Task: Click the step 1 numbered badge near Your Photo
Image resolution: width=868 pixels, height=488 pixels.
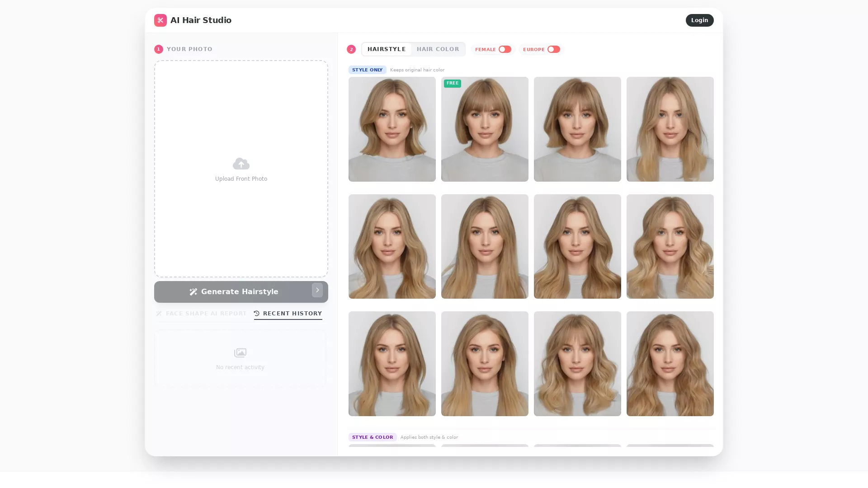Action: click(x=158, y=49)
